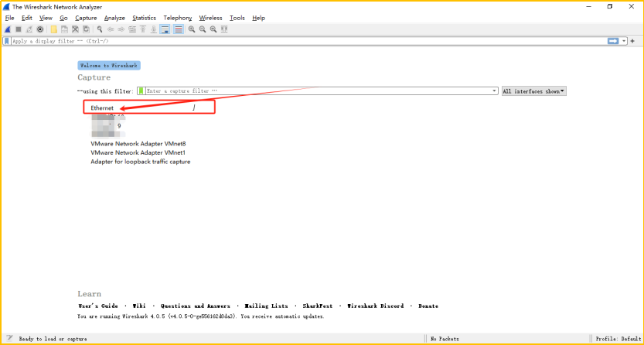Click the display filter bookmark icon

(x=7, y=41)
